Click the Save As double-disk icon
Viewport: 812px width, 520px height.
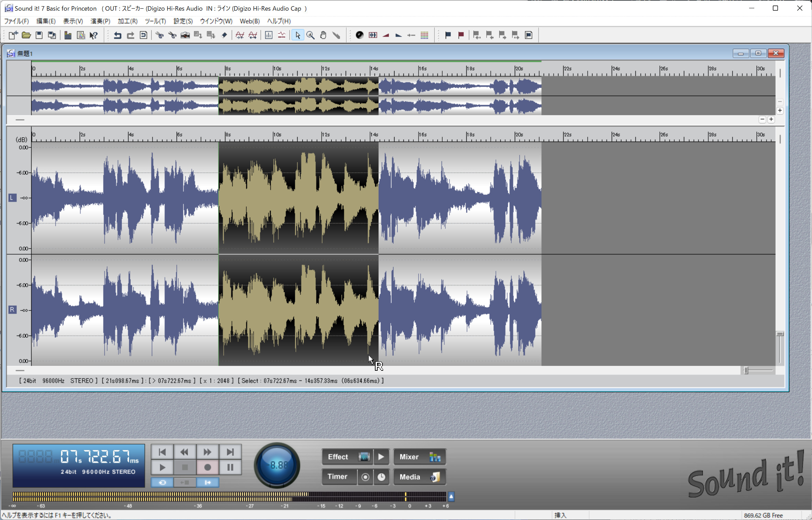click(52, 35)
